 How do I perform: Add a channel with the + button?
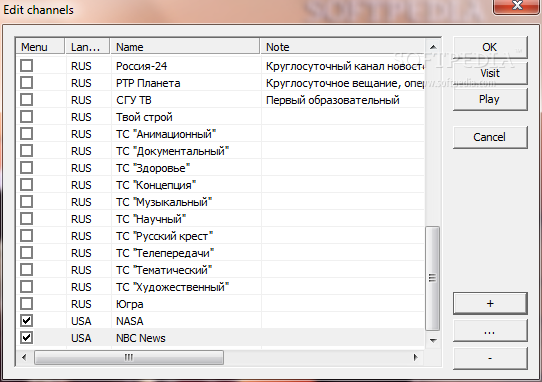pos(490,304)
